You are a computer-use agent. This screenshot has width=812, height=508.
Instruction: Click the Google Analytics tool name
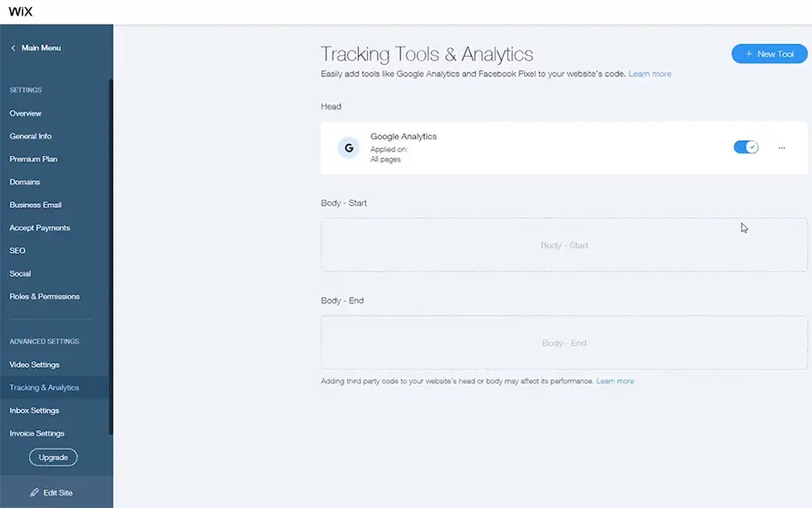pyautogui.click(x=403, y=137)
